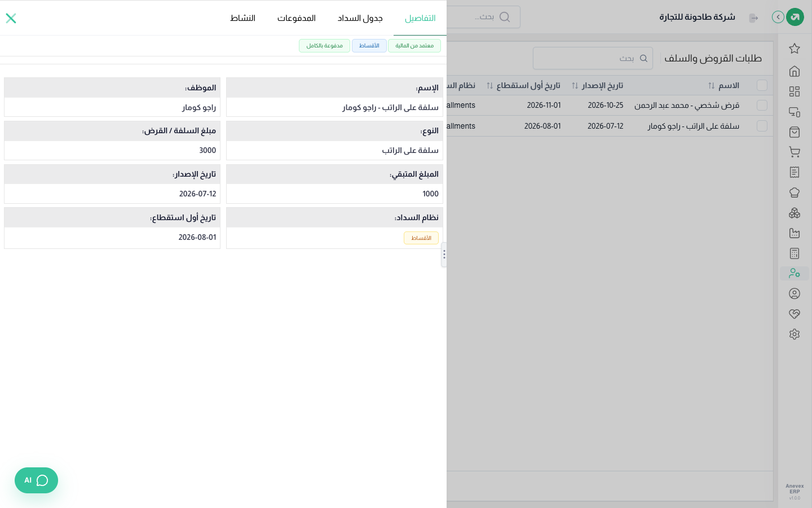Click the panel resize handle dots

pos(444,255)
